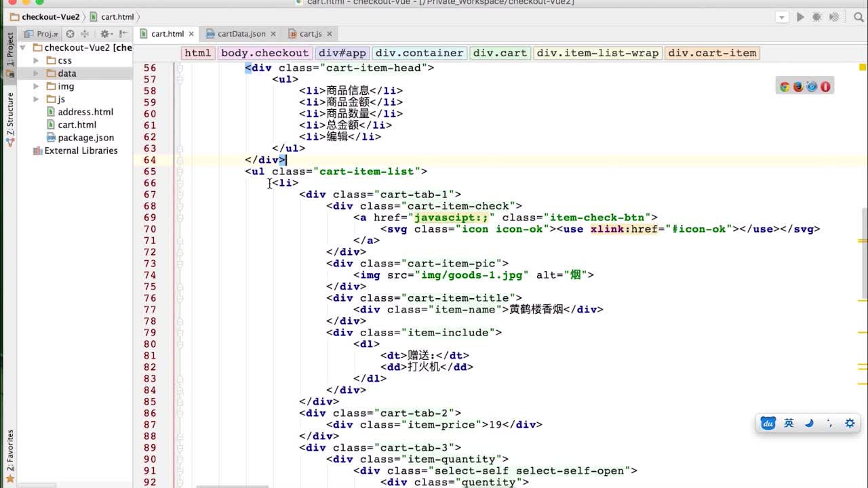Open the run configuration dropdown
This screenshot has height=488, width=868.
[x=782, y=17]
